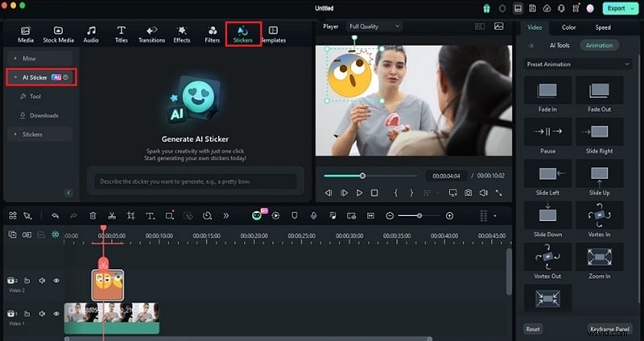Screen dimensions: 644x341
Task: Expand the Mine category
Action: point(39,58)
